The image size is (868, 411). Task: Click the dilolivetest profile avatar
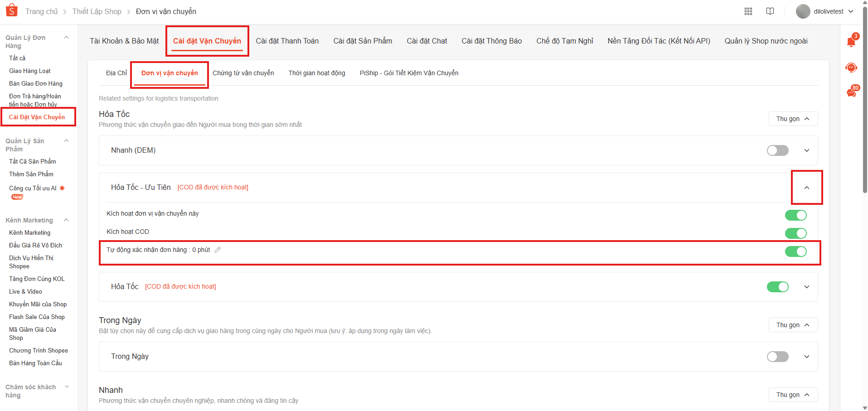tap(803, 11)
